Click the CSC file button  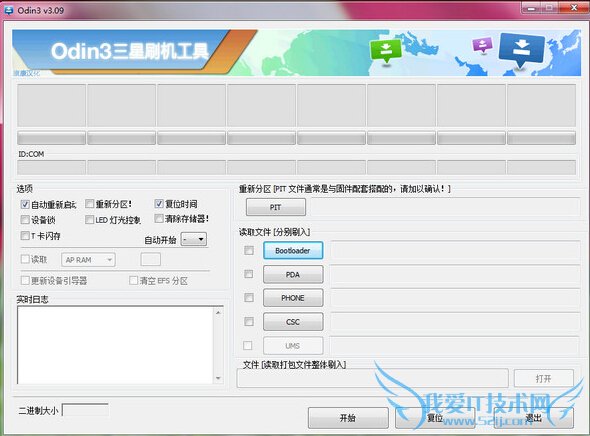pyautogui.click(x=293, y=322)
